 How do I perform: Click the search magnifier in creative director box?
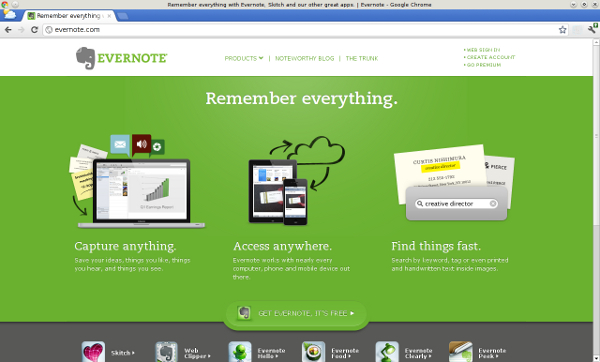click(x=420, y=204)
